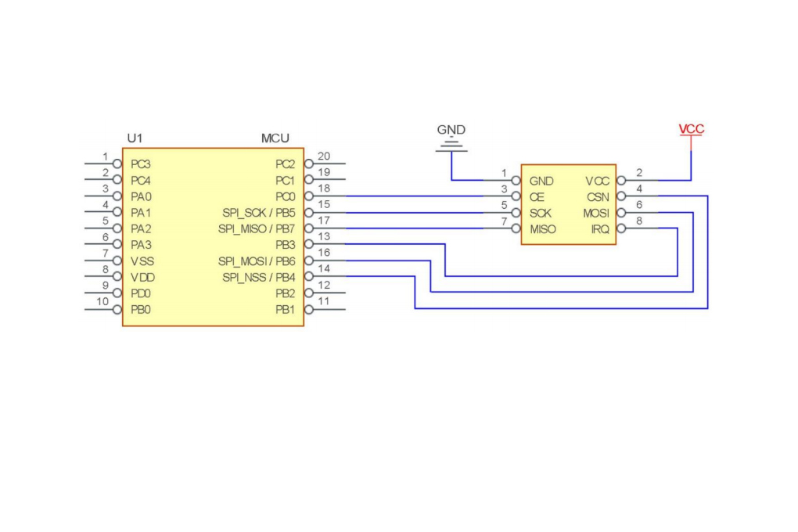Select the CSN pin label
Image resolution: width=798 pixels, height=532 pixels.
tap(598, 197)
